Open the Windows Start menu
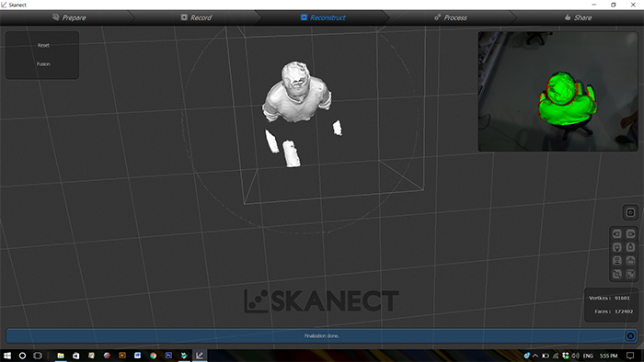The image size is (644, 362). pos(7,356)
